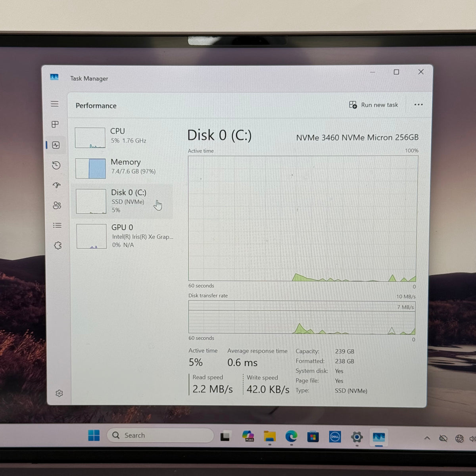Click Task Manager icon in taskbar
Screen dimensions: 476x476
[x=379, y=437]
